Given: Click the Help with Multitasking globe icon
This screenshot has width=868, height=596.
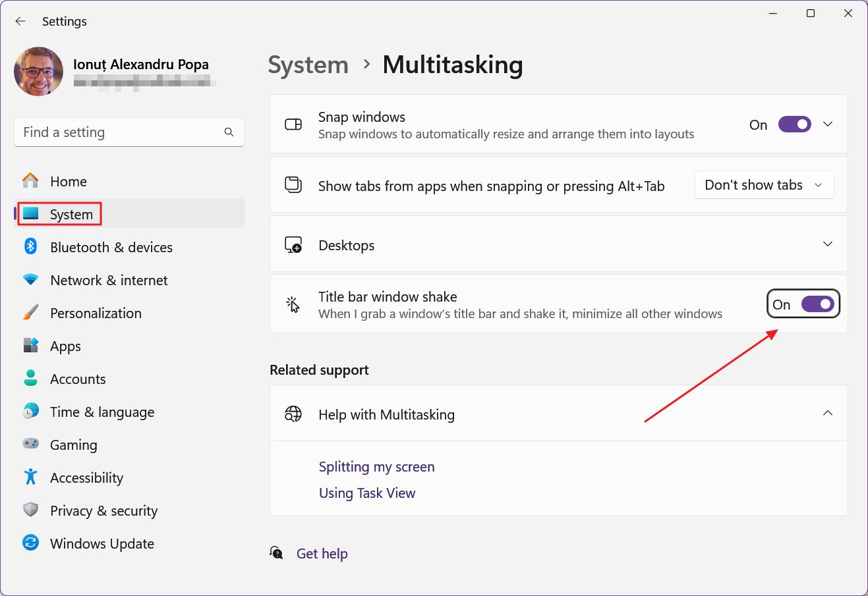Looking at the screenshot, I should (292, 414).
